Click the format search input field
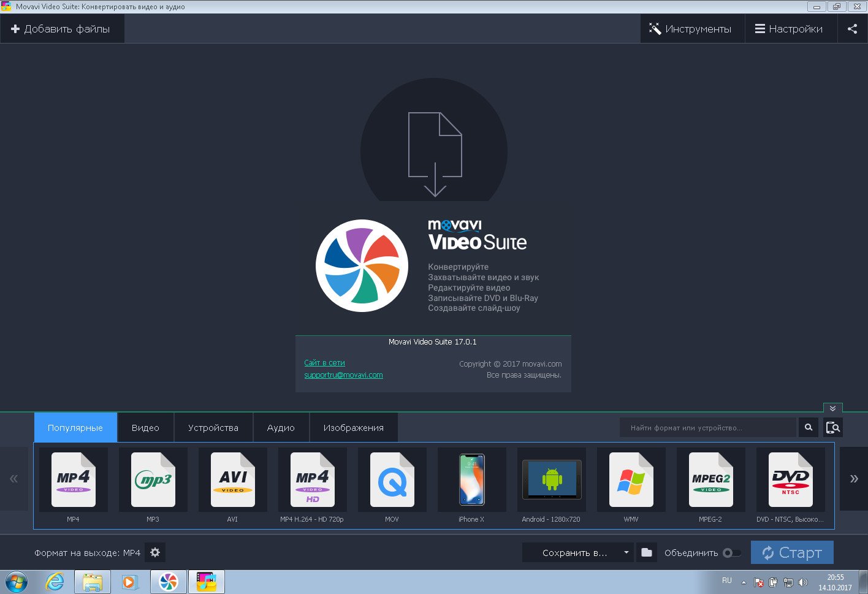 tap(708, 427)
